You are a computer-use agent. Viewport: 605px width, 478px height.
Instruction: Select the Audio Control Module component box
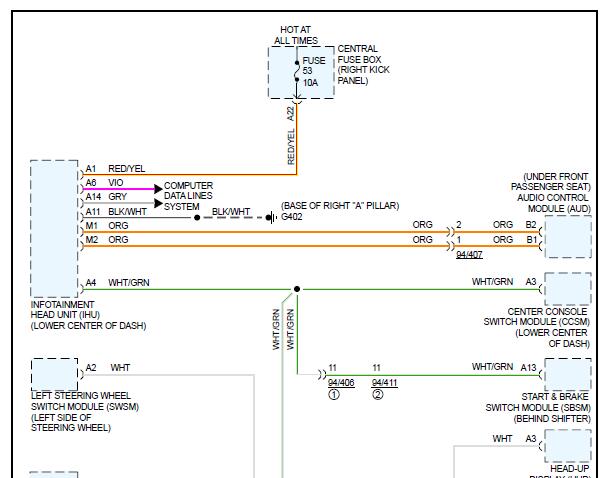pyautogui.click(x=568, y=236)
